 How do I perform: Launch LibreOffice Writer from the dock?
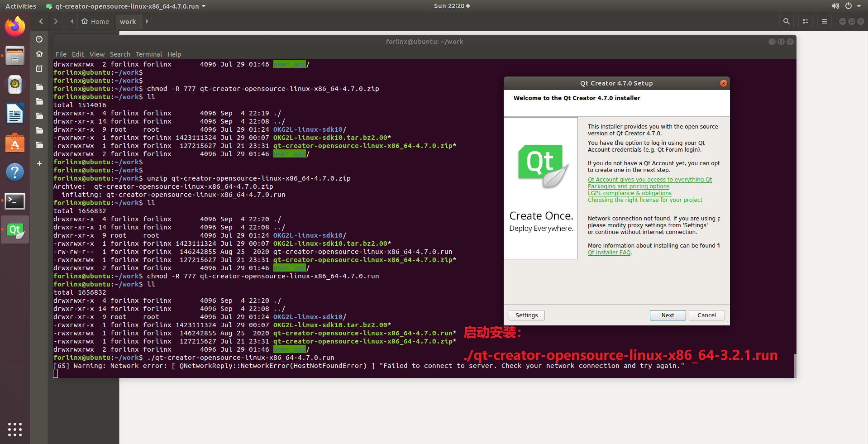click(15, 114)
